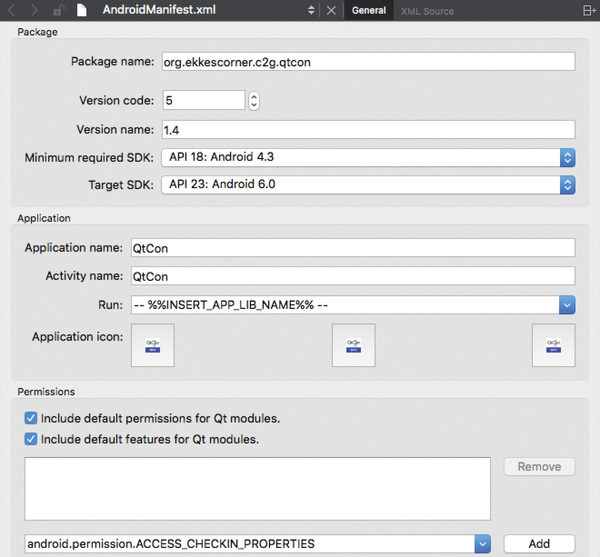The image size is (600, 557).
Task: Open the Target SDK dropdown
Action: tap(567, 184)
